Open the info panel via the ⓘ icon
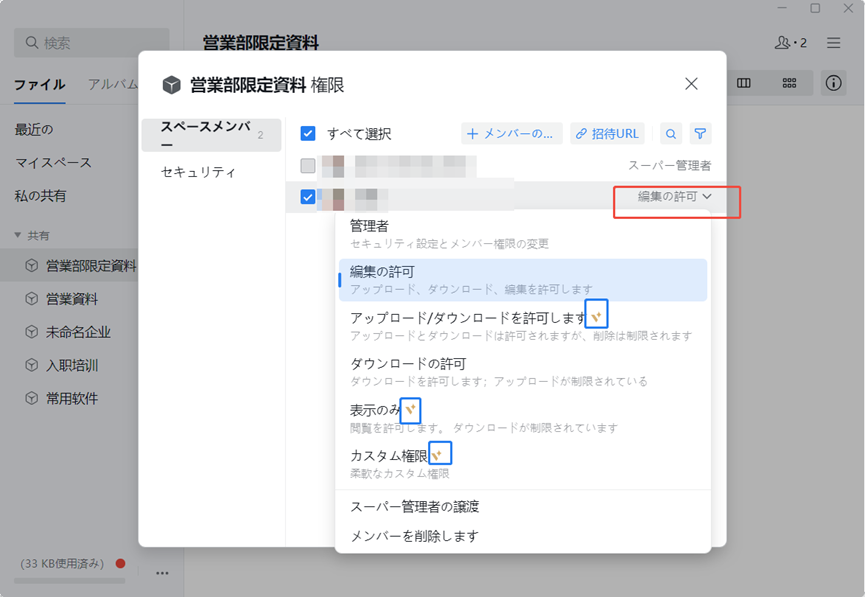Screen dimensions: 865x597 (x=833, y=84)
